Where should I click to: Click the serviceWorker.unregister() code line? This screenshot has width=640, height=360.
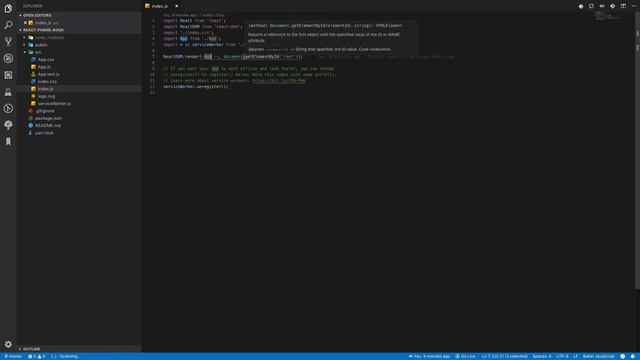coord(196,87)
